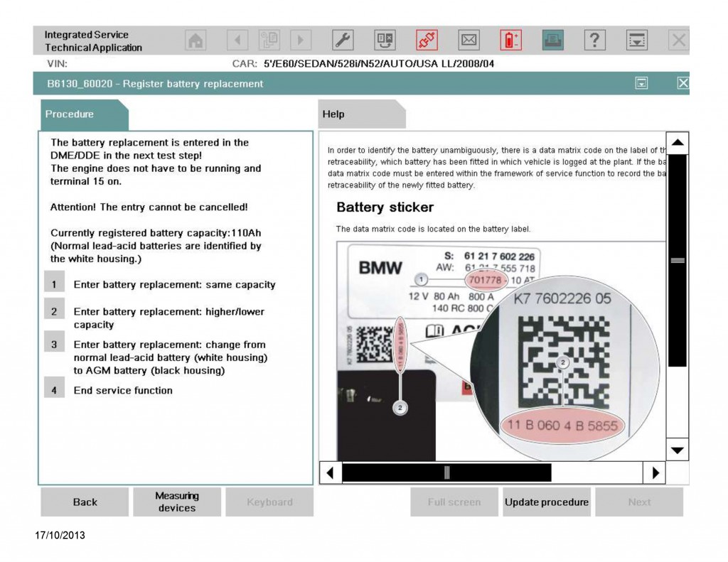The height and width of the screenshot is (562, 728).
Task: Open the wrench service tools icon
Action: 343,41
